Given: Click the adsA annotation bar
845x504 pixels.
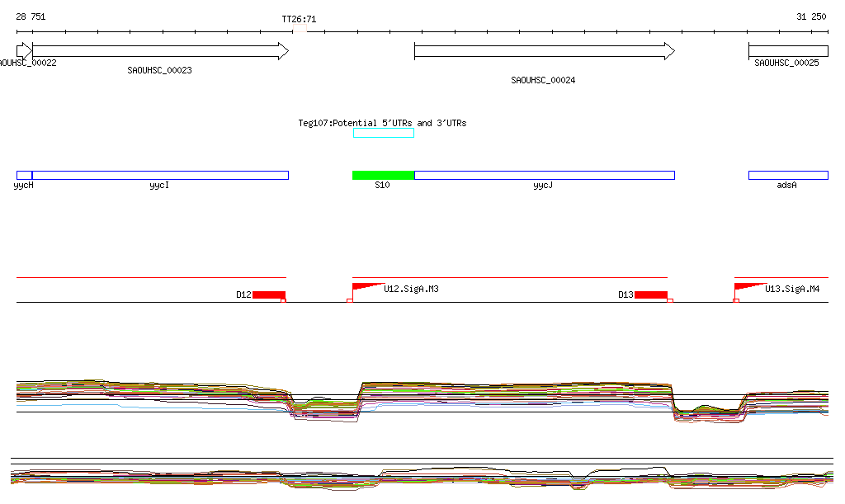Looking at the screenshot, I should (x=787, y=175).
